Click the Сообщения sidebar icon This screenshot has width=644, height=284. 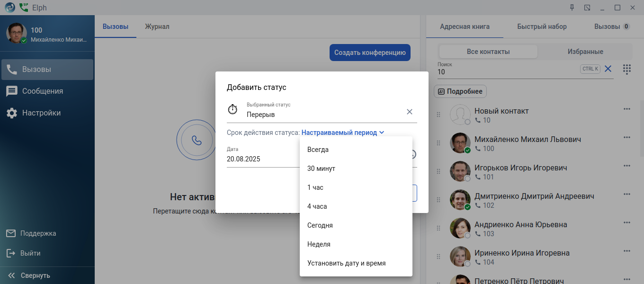coord(12,91)
